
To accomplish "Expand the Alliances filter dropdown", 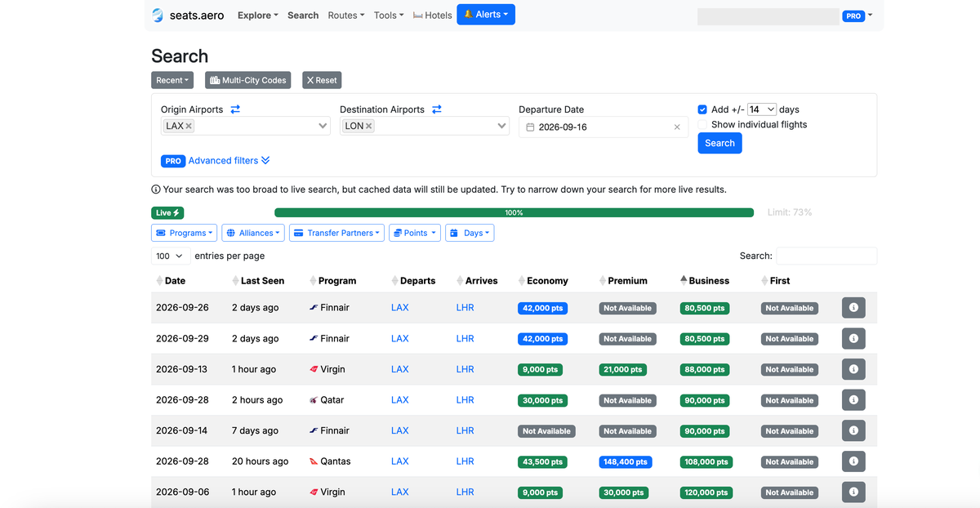I will tap(253, 233).
